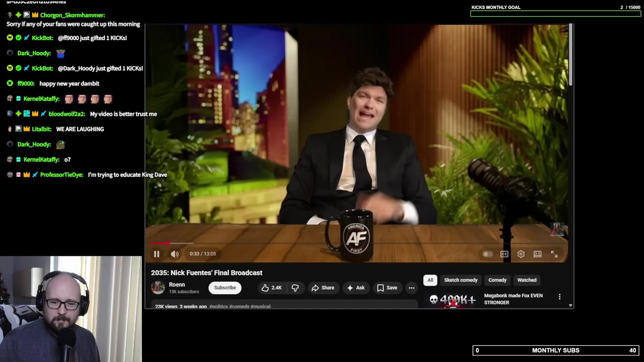
Task: Mute the video volume speaker icon
Action: (x=175, y=254)
